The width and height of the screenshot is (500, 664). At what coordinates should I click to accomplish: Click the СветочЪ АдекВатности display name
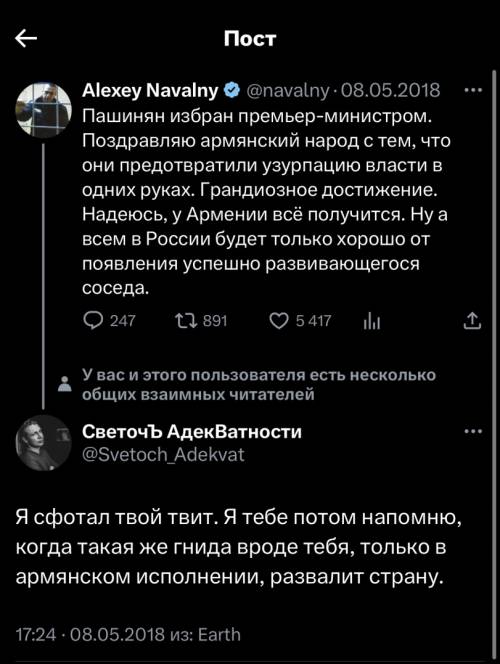[x=192, y=432]
